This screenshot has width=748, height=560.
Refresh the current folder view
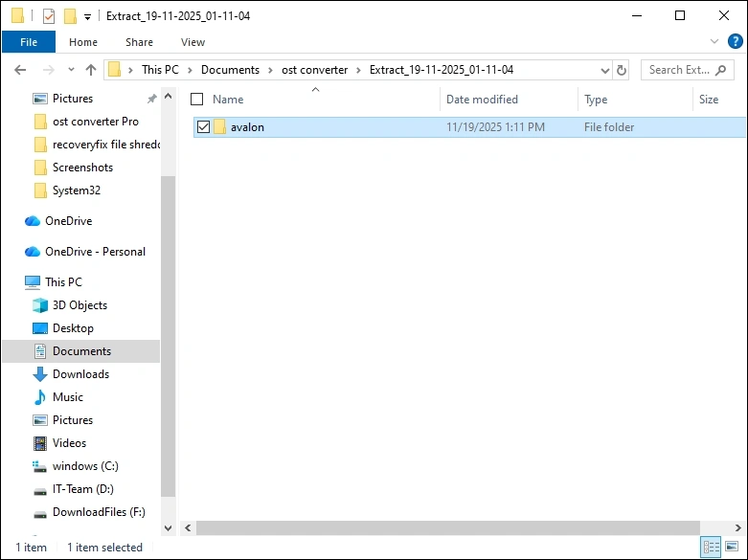point(622,70)
